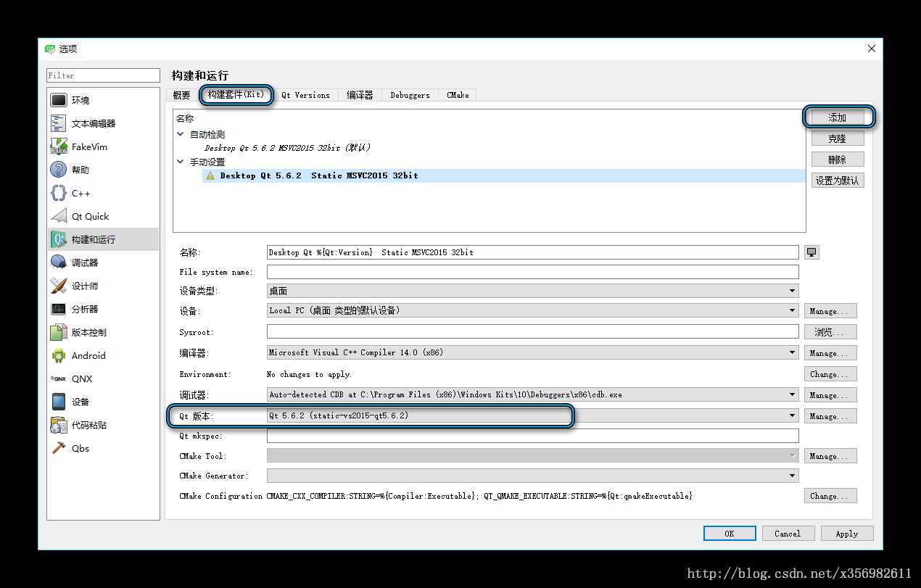This screenshot has width=921, height=588.
Task: Switch to the 编译器 tab
Action: coord(360,95)
